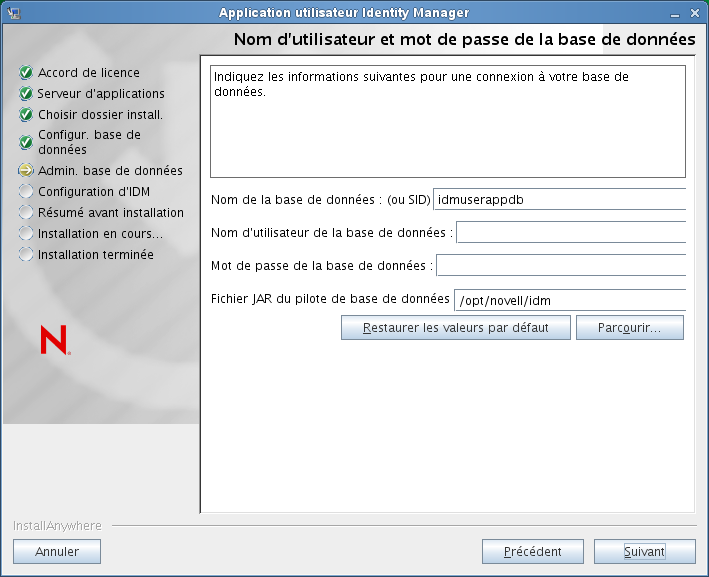Image resolution: width=709 pixels, height=577 pixels.
Task: Minimize the Identity Manager installer window
Action: [675, 14]
